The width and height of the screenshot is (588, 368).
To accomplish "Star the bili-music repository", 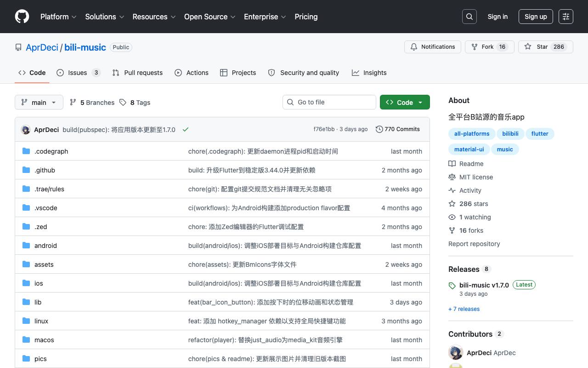I will pyautogui.click(x=546, y=47).
